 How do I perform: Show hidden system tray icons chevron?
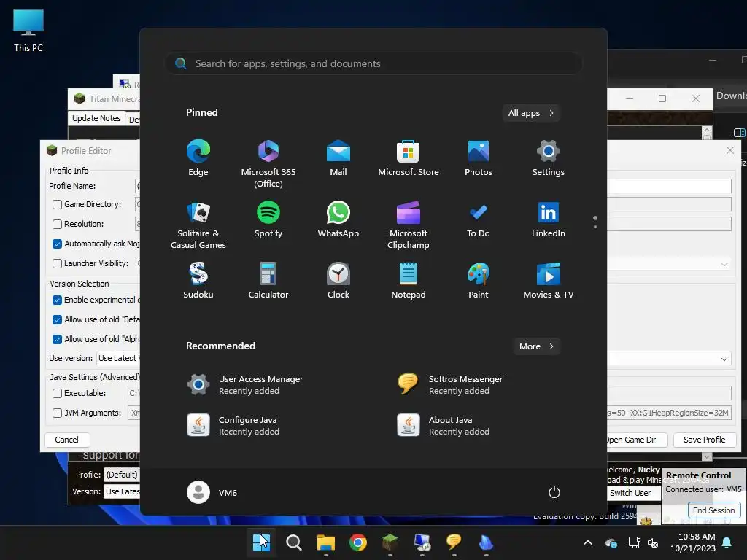[588, 542]
